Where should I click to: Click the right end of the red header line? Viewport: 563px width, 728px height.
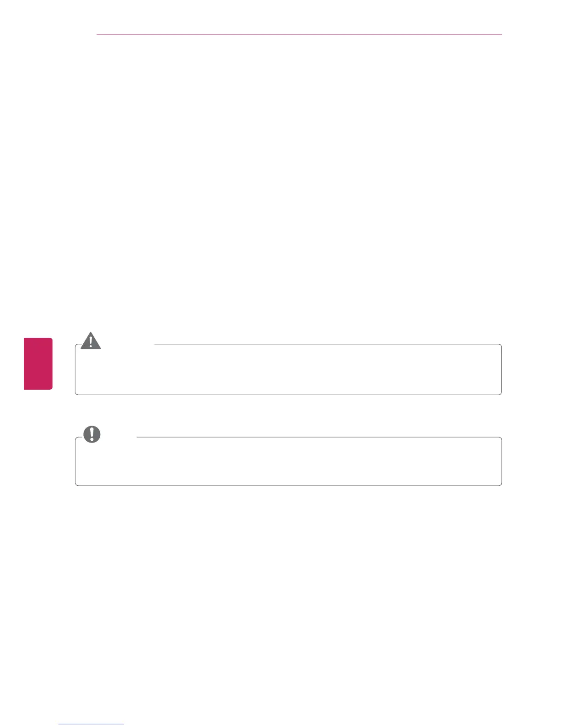pos(500,34)
